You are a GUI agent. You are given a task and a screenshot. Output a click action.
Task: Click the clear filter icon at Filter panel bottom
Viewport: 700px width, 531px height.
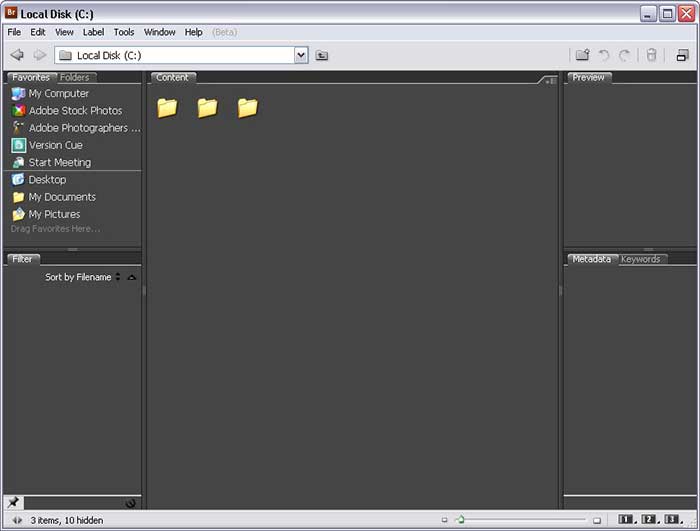click(x=131, y=503)
